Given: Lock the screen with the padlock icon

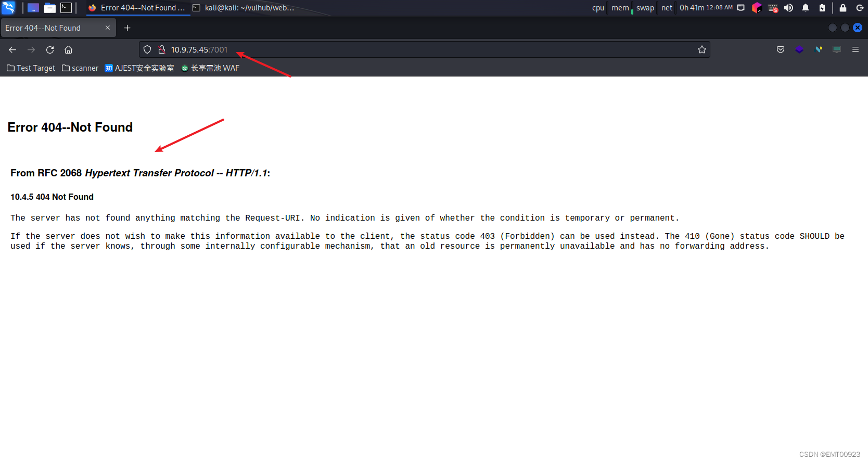Looking at the screenshot, I should click(x=843, y=8).
